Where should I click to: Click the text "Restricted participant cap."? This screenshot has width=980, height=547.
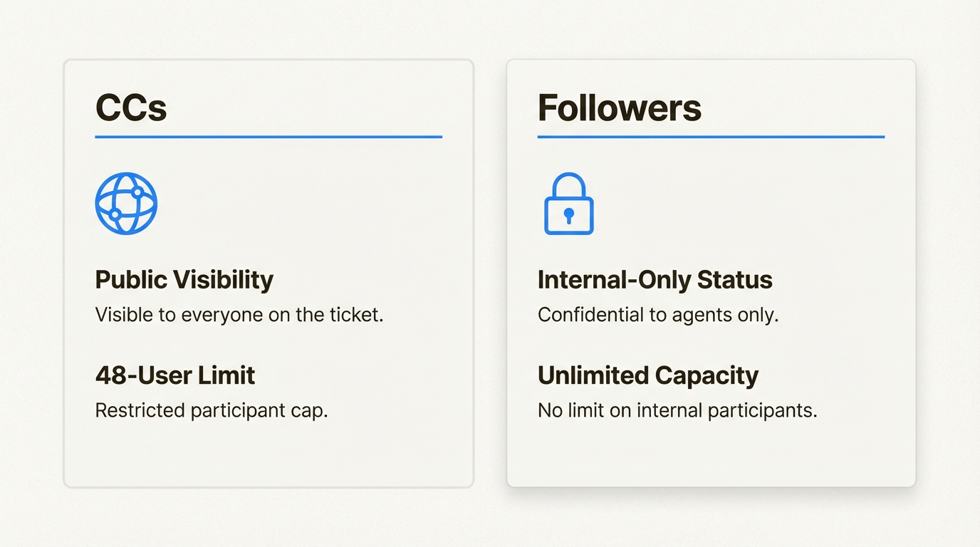coord(212,410)
